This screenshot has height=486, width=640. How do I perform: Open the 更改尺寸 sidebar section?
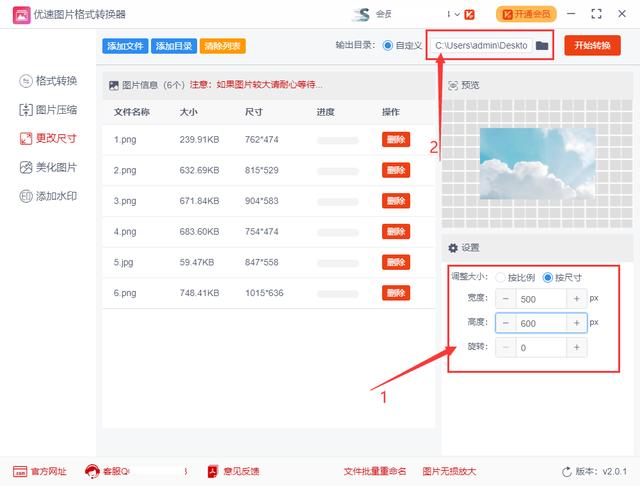point(48,138)
